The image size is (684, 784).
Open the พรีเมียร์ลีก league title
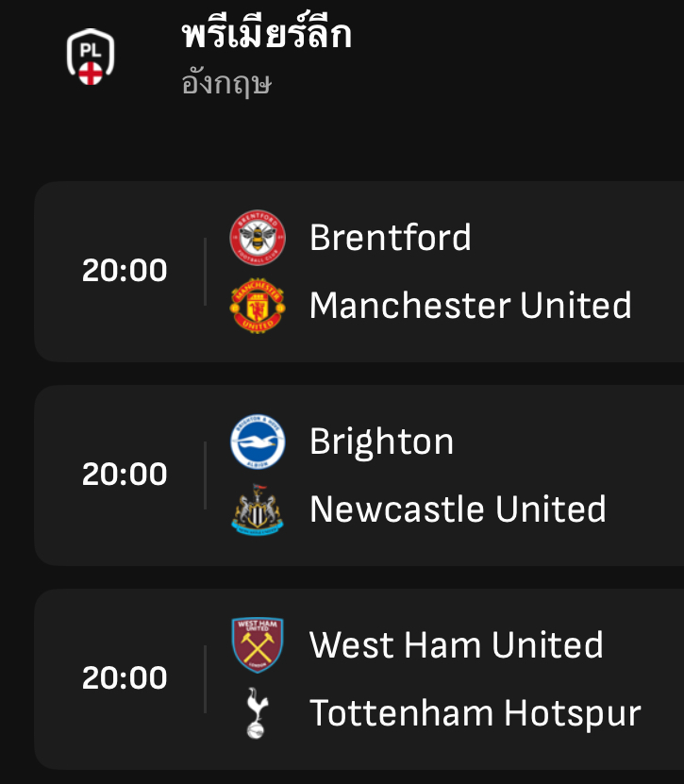tap(266, 34)
